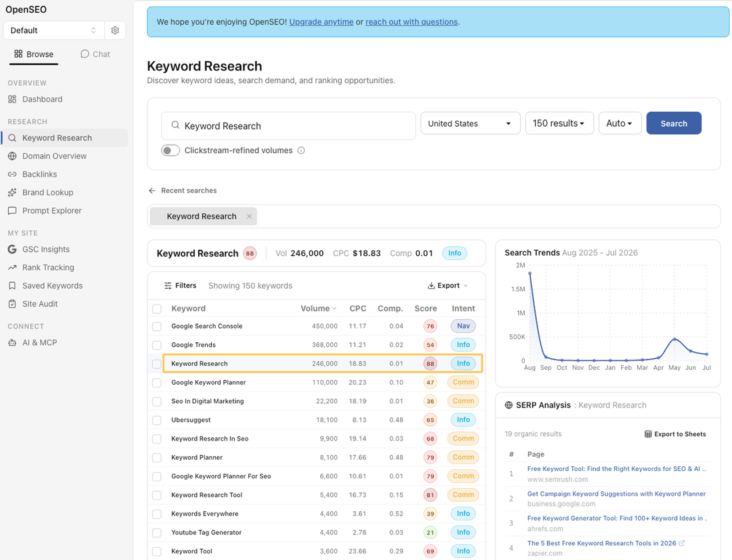732x560 pixels.
Task: Check the Google Search Console row checkbox
Action: tap(157, 326)
